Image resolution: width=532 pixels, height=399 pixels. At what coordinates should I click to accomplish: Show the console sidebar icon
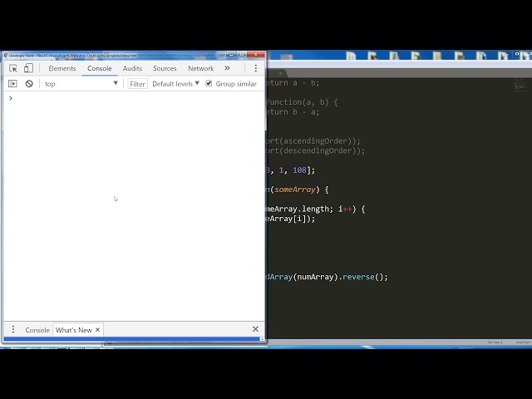(12, 83)
